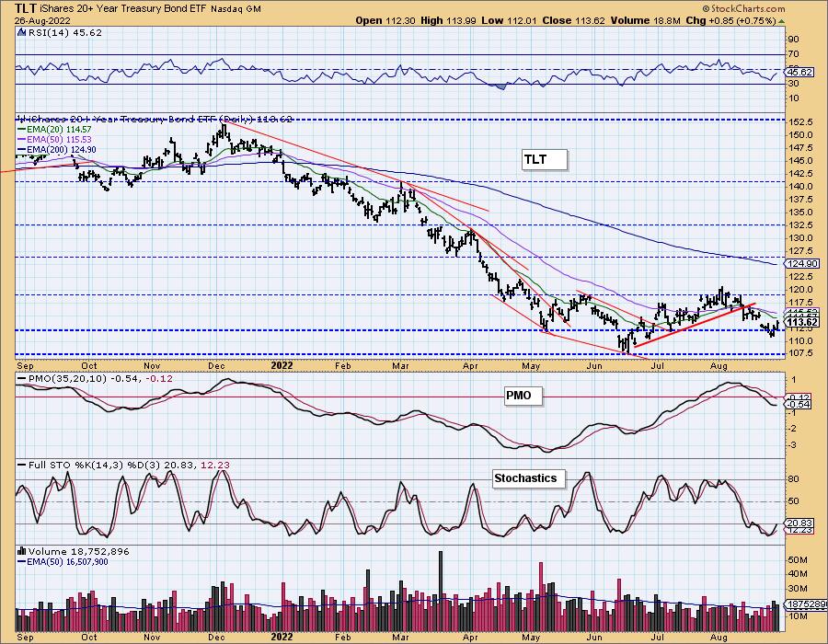Click the Close 113.62 header value
This screenshot has width=828, height=644.
pyautogui.click(x=574, y=20)
